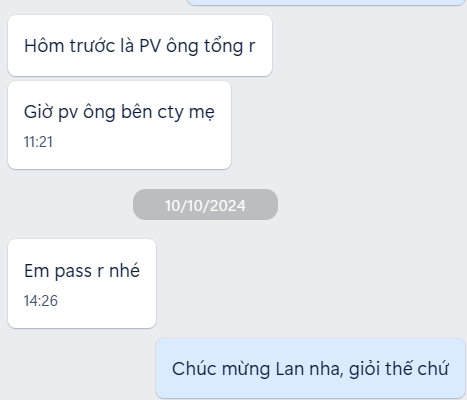Select the message 'Hôm trước là PV ông tổng r'

(x=140, y=46)
